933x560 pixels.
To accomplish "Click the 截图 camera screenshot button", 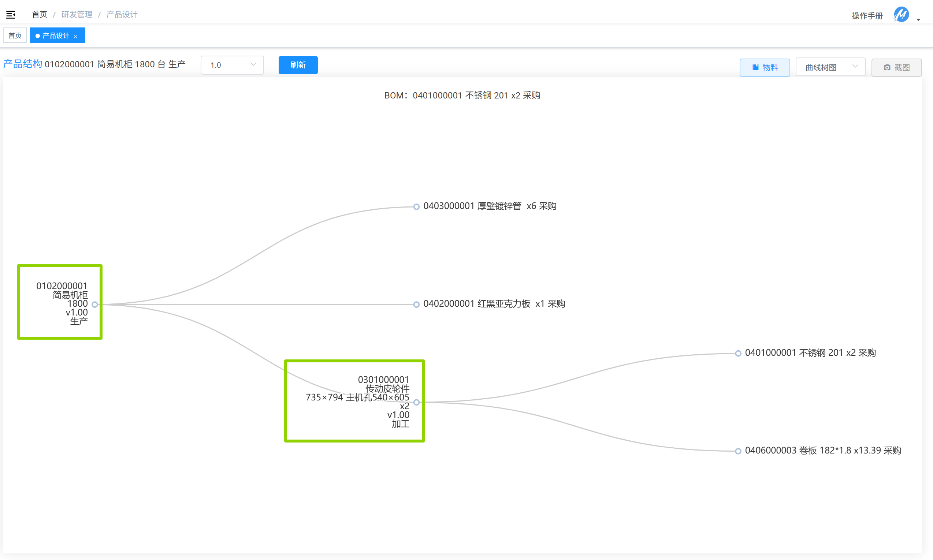I will (896, 68).
